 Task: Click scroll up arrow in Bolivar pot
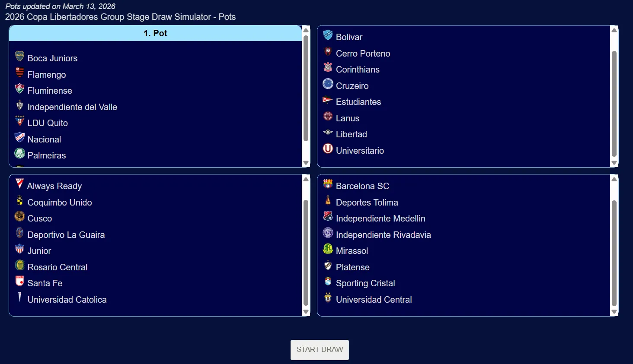tap(614, 30)
